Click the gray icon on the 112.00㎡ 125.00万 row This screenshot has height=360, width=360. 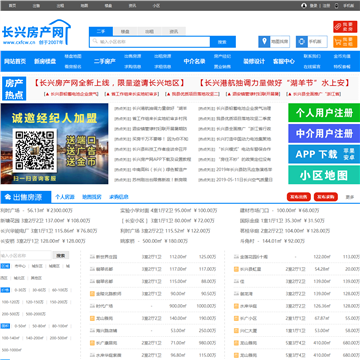coord(92,257)
